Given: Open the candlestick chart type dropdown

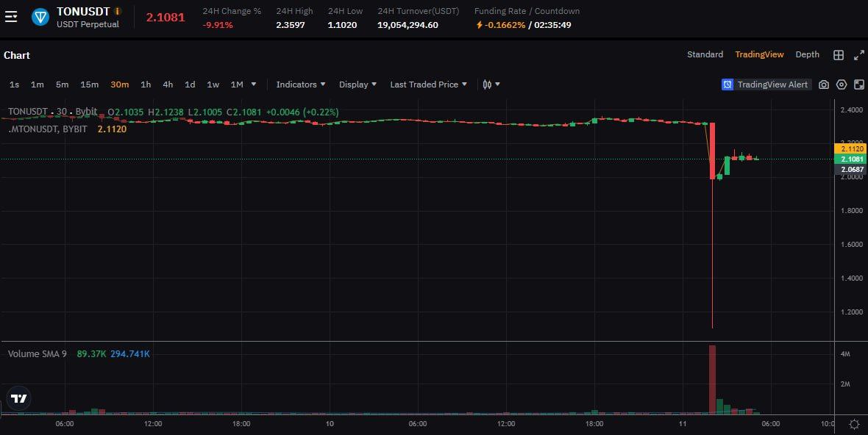Looking at the screenshot, I should [x=491, y=85].
